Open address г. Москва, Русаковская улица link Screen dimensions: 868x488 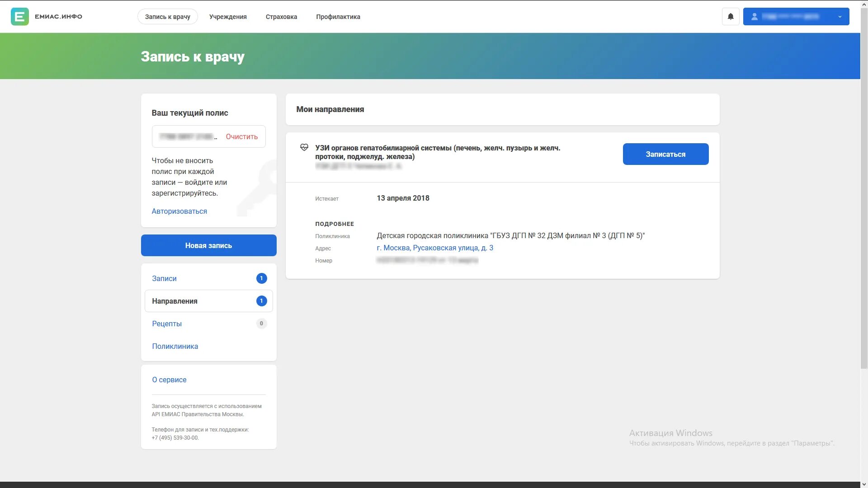(x=435, y=248)
